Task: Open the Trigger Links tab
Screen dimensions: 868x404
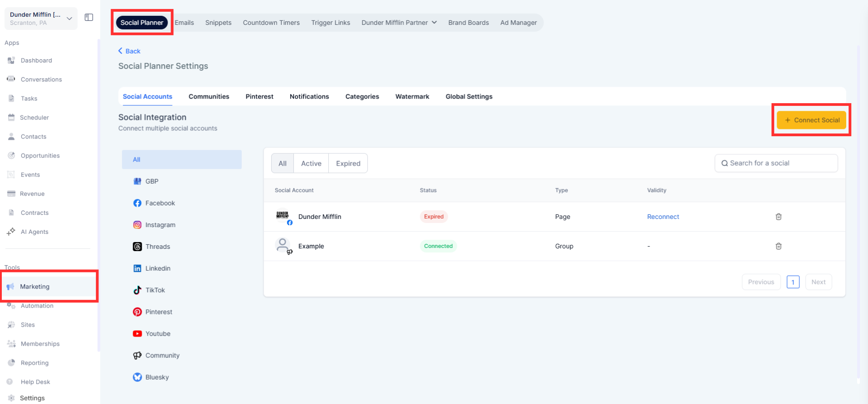Action: coord(331,23)
